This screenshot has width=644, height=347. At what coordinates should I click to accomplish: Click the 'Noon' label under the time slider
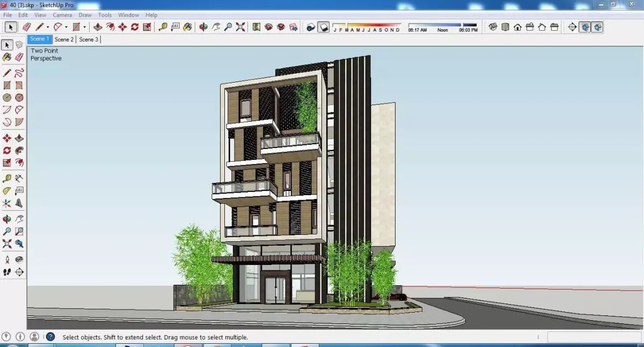pyautogui.click(x=442, y=31)
